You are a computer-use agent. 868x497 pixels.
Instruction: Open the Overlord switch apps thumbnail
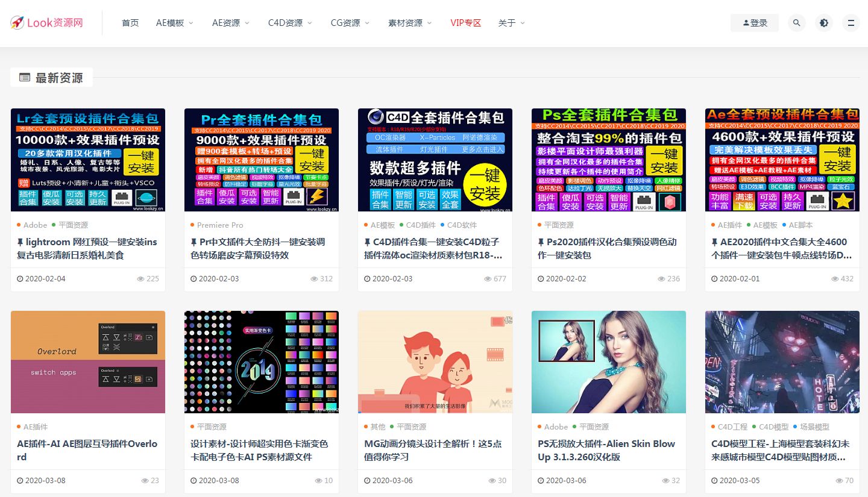point(88,362)
